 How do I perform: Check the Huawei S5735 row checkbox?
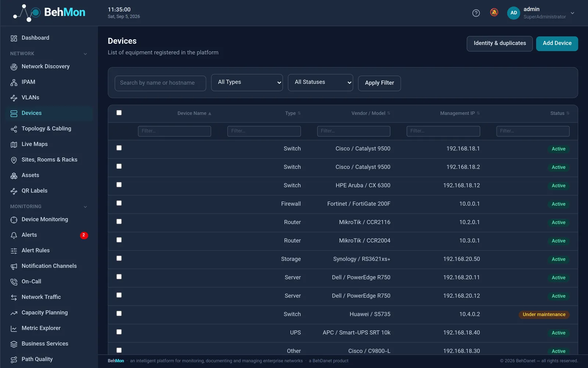pyautogui.click(x=119, y=314)
